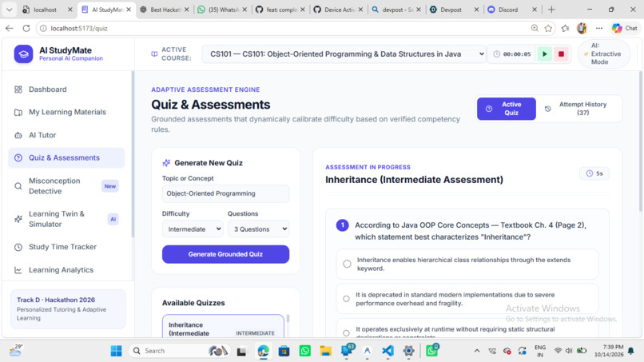Viewport: 644px width, 362px height.
Task: Open the Copilot Chat button
Action: (x=625, y=28)
